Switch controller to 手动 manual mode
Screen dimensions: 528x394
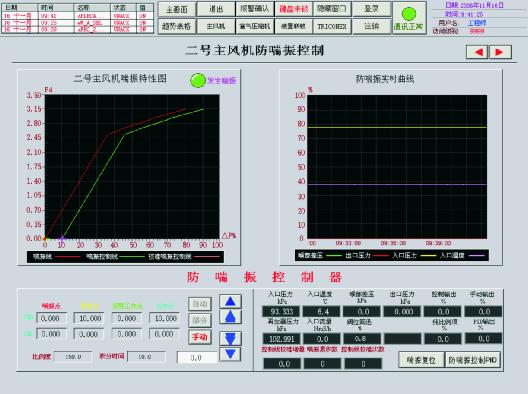coord(200,337)
